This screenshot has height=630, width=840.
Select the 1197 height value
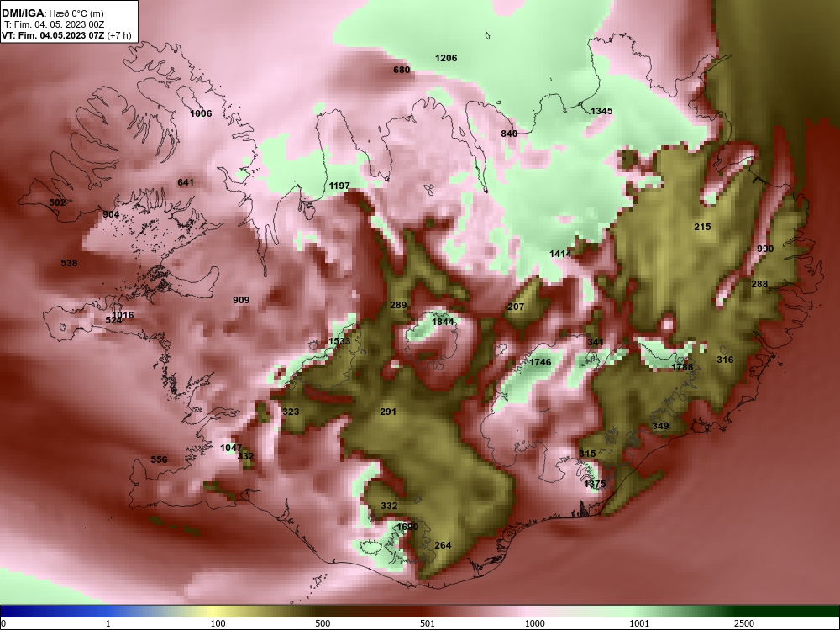coord(339,186)
